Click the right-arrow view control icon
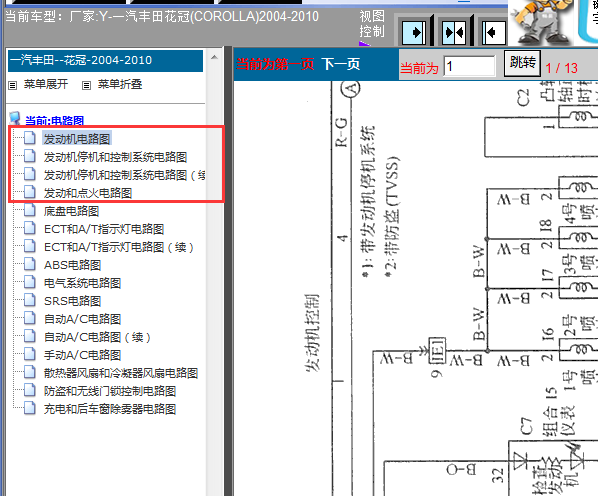Viewport: 598px width, 496px height. 414,32
